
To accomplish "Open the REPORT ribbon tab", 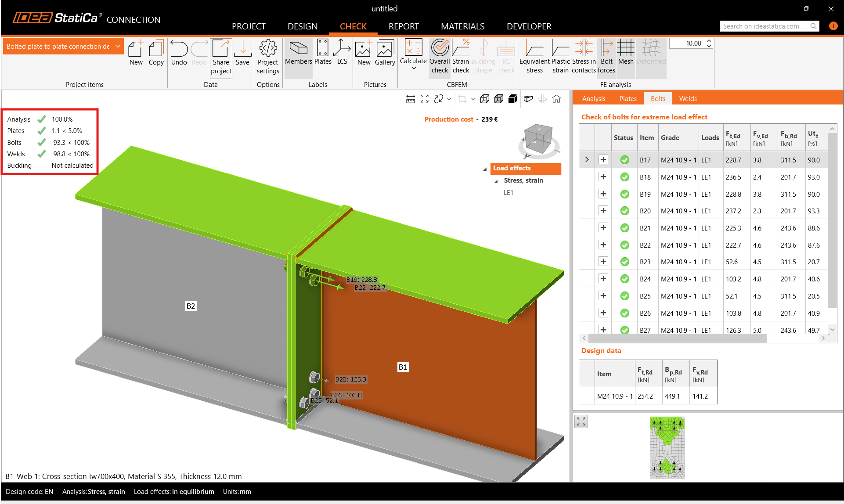I will [403, 26].
